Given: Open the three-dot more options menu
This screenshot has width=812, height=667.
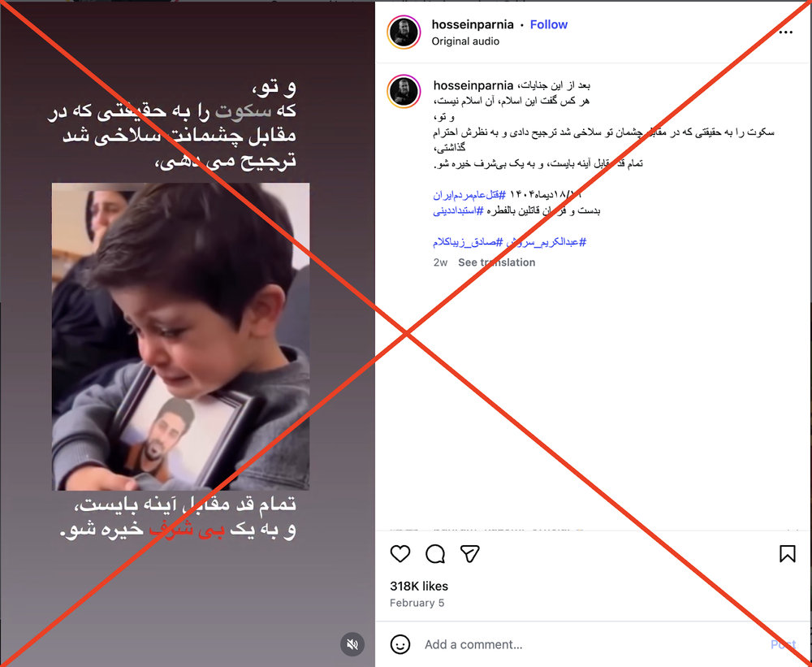Looking at the screenshot, I should click(785, 32).
